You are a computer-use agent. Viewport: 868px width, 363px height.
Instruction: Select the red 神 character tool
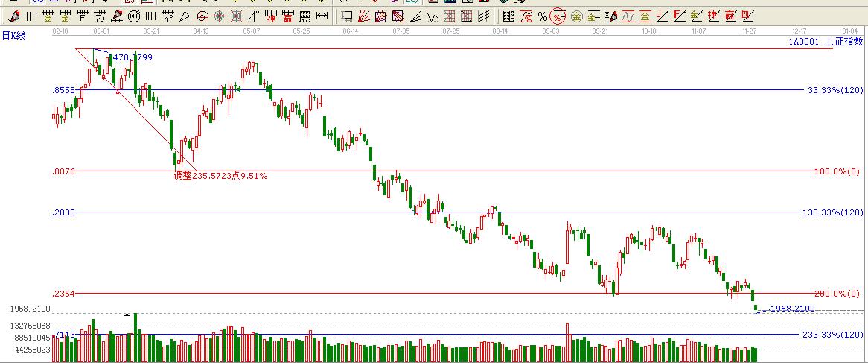271,16
